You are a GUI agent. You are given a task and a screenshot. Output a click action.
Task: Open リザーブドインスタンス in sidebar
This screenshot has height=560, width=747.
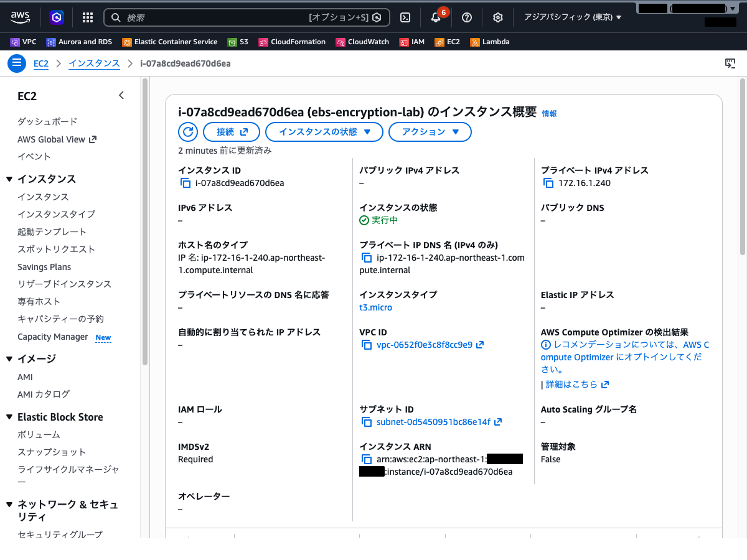[65, 284]
